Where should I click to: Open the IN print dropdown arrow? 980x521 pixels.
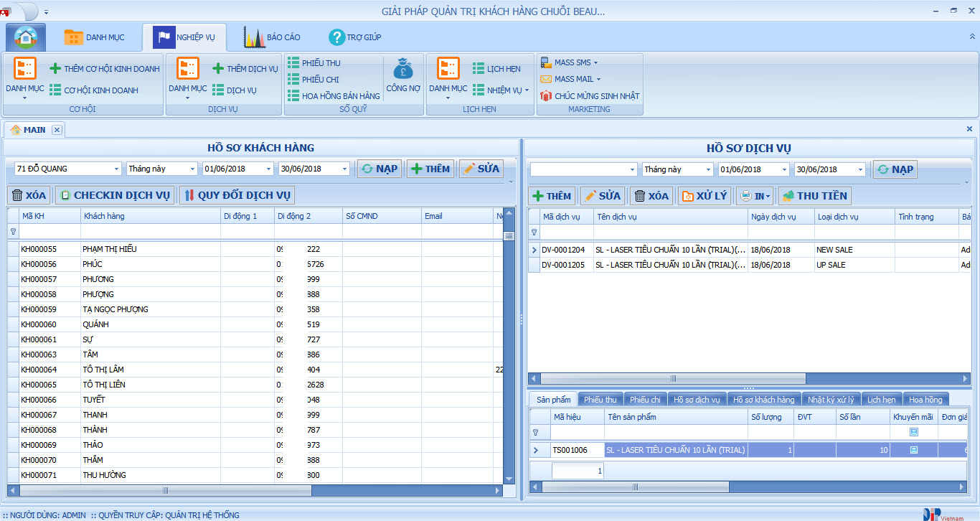pos(767,196)
